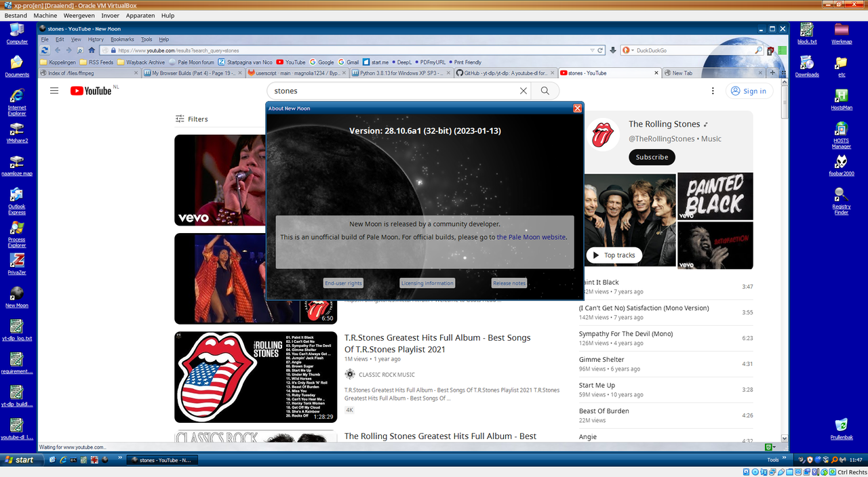Open foobar2000 desktop icon

pyautogui.click(x=842, y=165)
